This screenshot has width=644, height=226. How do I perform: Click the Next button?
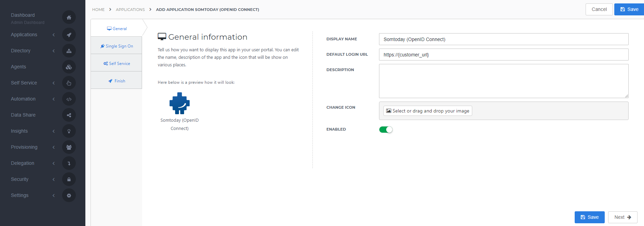[x=622, y=217]
